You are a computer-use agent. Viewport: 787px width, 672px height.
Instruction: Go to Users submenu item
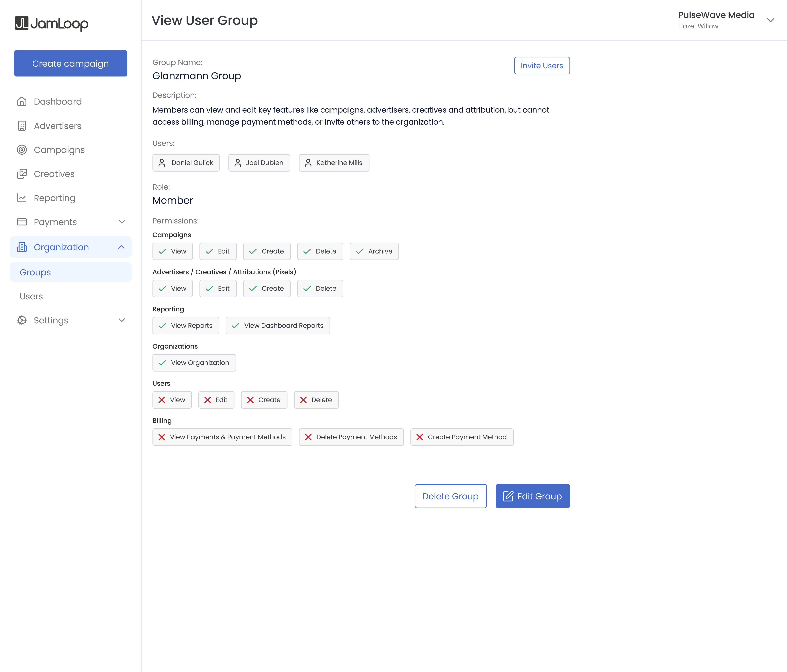tap(31, 296)
